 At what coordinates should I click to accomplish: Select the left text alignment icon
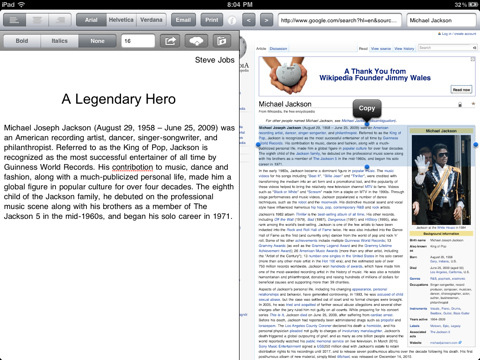pyautogui.click(x=14, y=20)
